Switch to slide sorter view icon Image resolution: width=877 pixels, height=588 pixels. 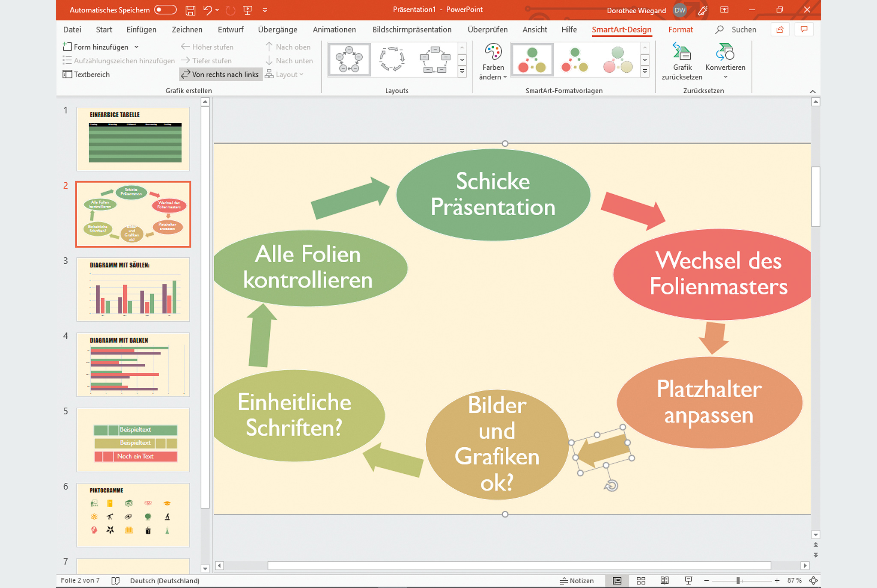click(x=641, y=581)
